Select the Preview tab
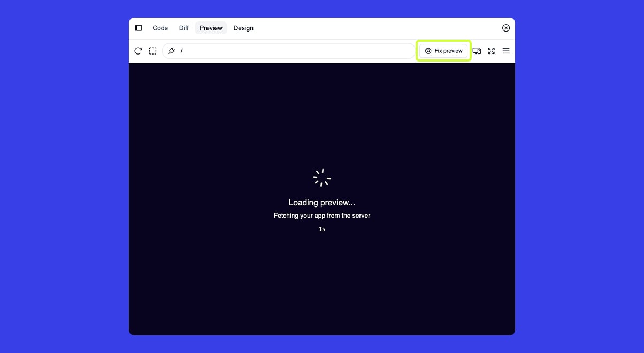 [x=211, y=28]
